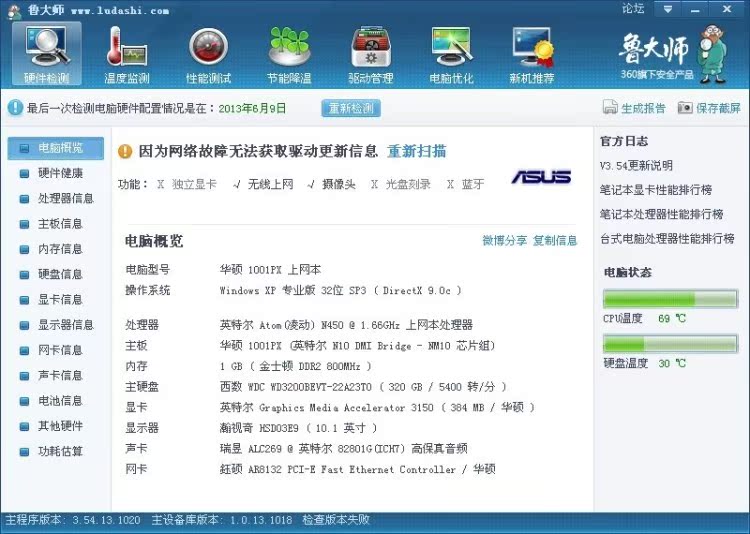Click the CPU temperature 69 ℃ reading
Screen dimensions: 750x534
point(672,319)
